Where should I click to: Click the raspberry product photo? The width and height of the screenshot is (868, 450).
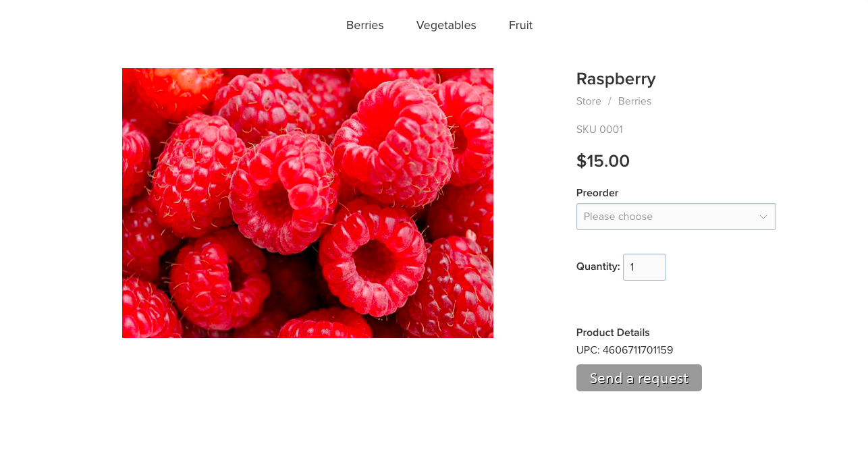[x=308, y=203]
